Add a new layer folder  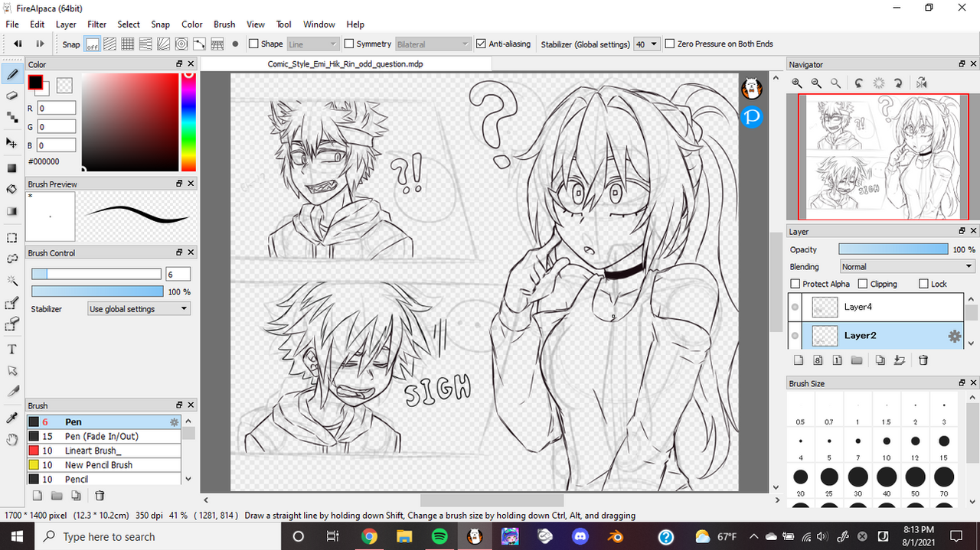tap(857, 360)
